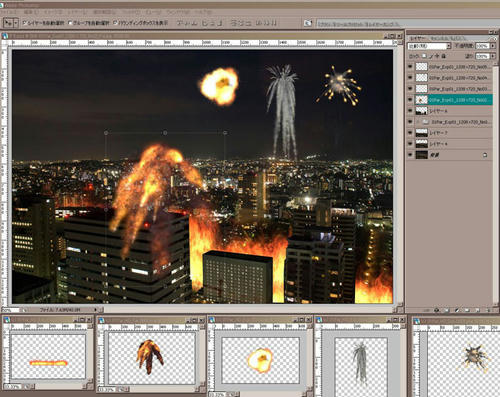
Task: Click the adjustment layer icon in Layers panel
Action: (457, 310)
